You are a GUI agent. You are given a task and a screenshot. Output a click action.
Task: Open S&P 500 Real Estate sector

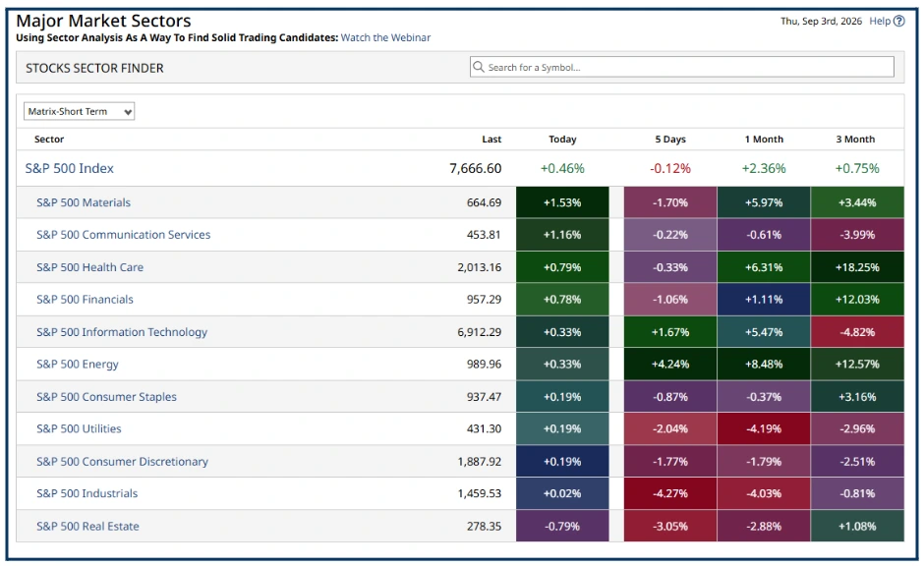click(87, 527)
